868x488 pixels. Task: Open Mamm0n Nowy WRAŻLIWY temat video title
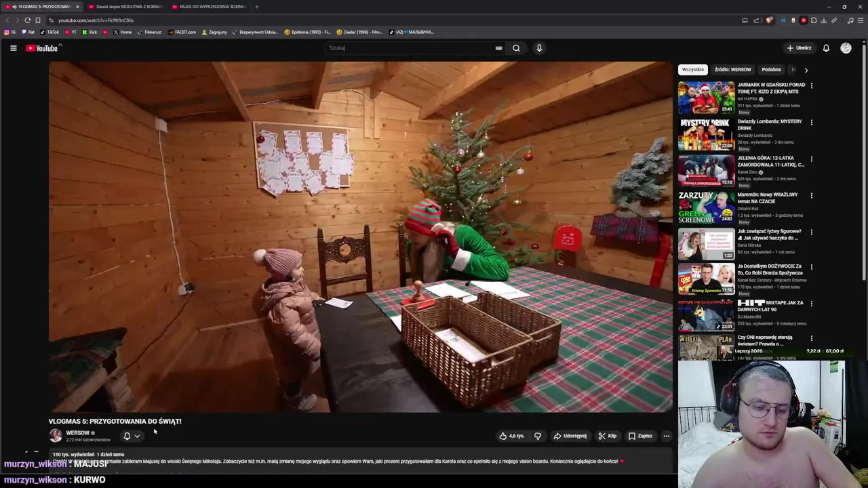(767, 198)
